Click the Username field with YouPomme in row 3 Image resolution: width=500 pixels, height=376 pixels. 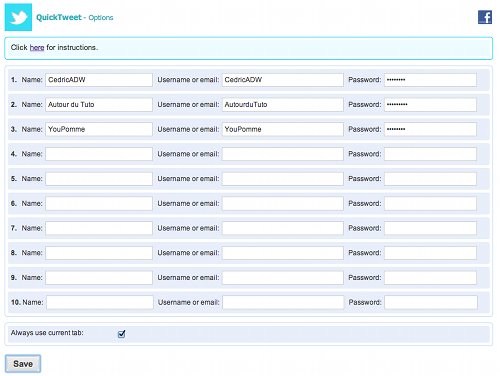point(283,129)
